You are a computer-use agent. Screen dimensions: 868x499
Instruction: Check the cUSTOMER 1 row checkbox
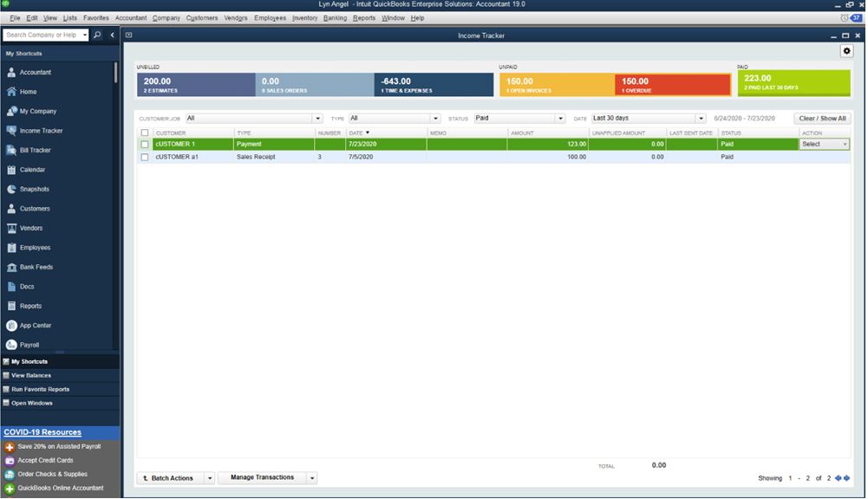[145, 145]
